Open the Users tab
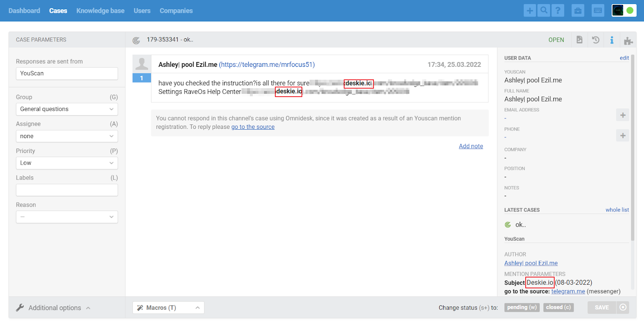644x325 pixels. tap(142, 10)
